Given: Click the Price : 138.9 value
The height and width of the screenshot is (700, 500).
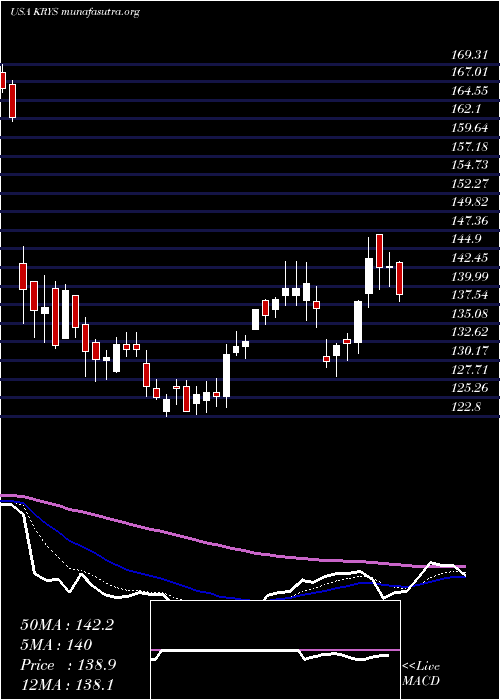Looking at the screenshot, I should point(68,665).
